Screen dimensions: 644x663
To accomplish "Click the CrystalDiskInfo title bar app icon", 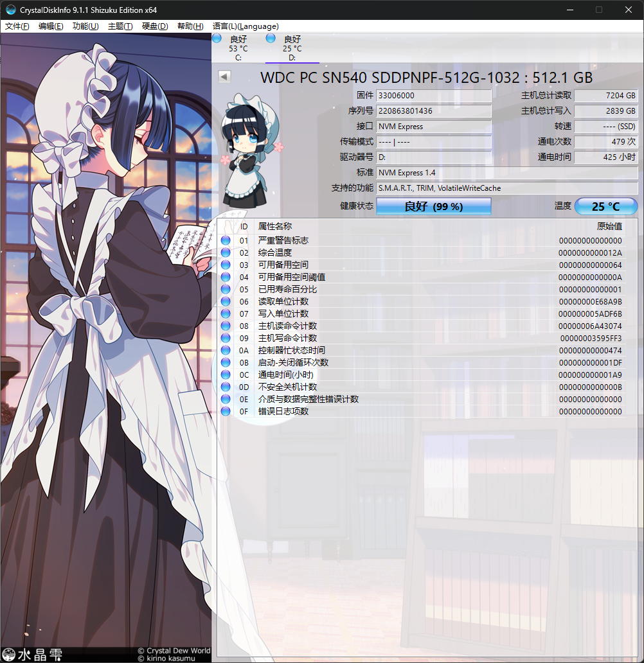I will [11, 10].
